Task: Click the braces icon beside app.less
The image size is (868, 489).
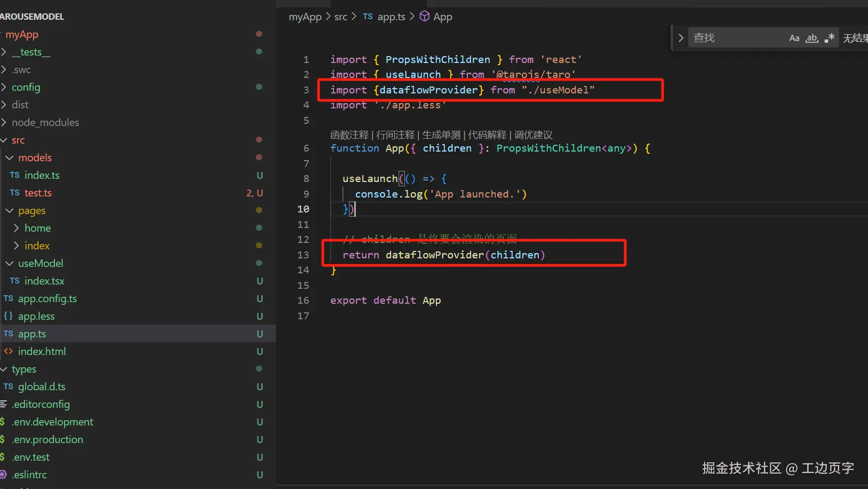Action: point(8,316)
